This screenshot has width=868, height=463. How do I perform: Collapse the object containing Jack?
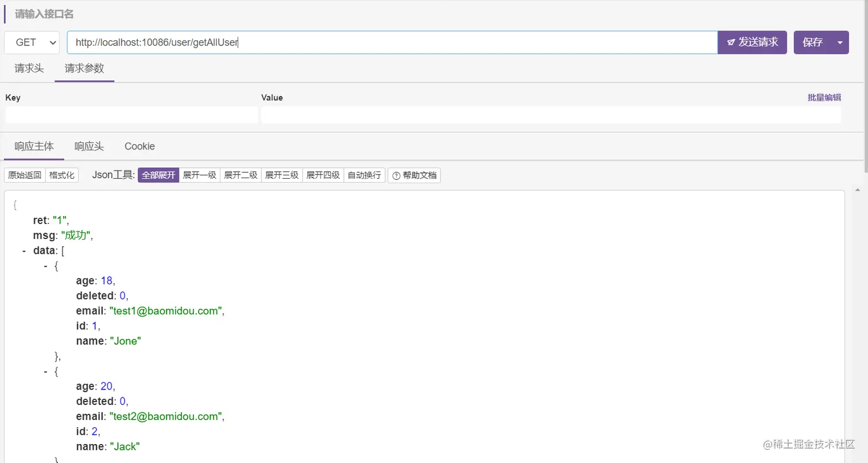(45, 372)
